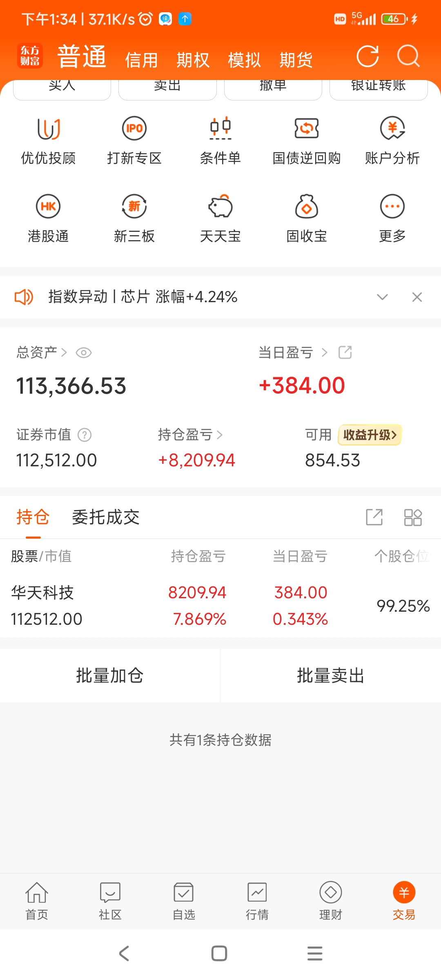Open 打新专区 IPO icon
The width and height of the screenshot is (441, 980).
pos(134,128)
